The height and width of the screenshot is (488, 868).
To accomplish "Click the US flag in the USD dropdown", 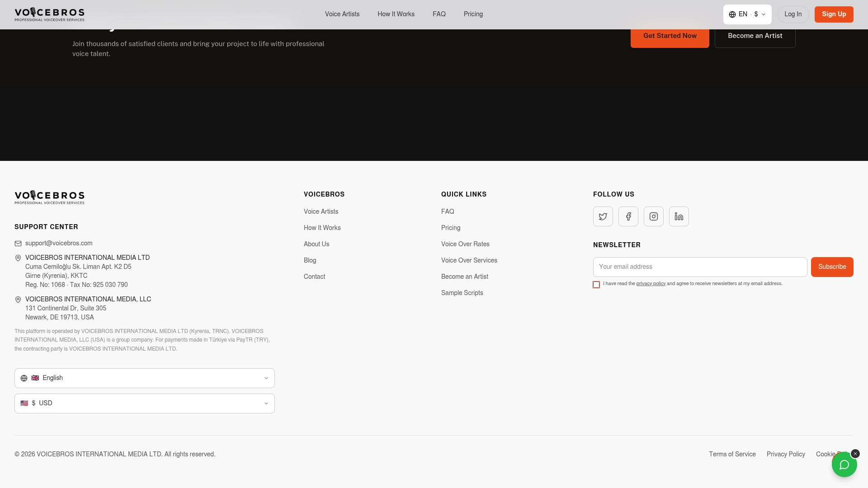I will point(24,403).
